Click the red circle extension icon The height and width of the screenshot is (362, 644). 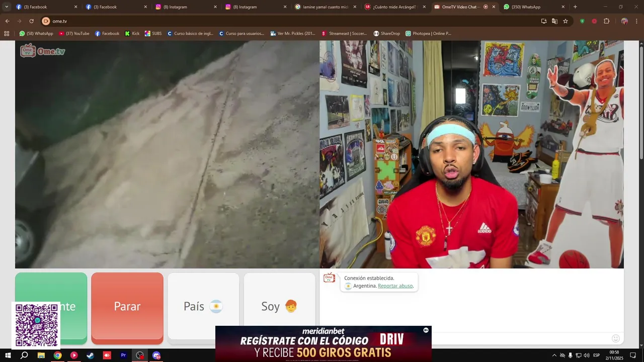pos(594,21)
